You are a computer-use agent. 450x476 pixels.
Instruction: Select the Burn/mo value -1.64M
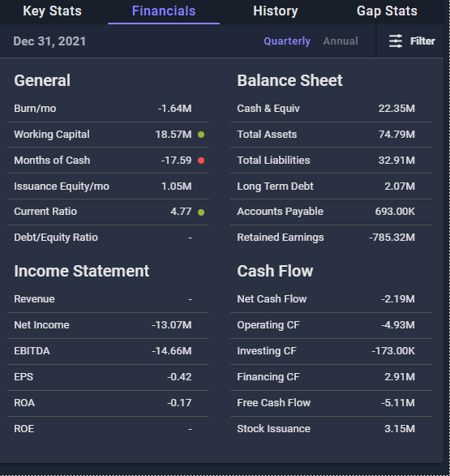(175, 109)
